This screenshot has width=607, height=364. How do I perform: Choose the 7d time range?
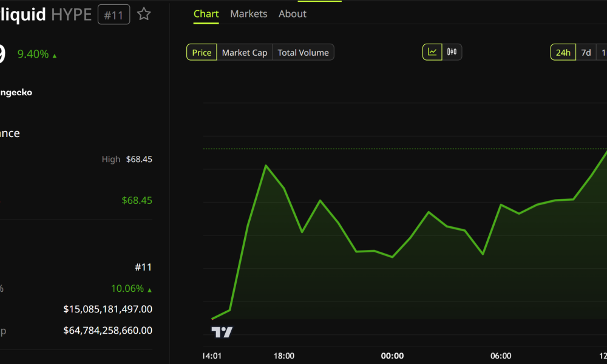pyautogui.click(x=586, y=52)
